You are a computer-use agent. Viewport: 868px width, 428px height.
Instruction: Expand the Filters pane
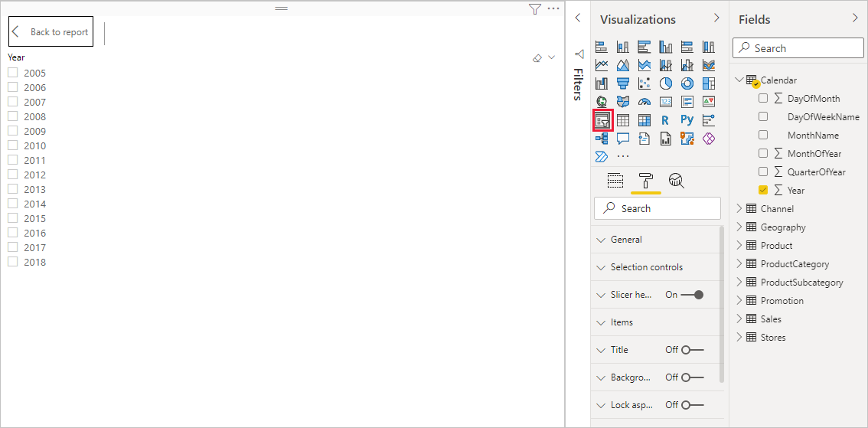pyautogui.click(x=577, y=18)
